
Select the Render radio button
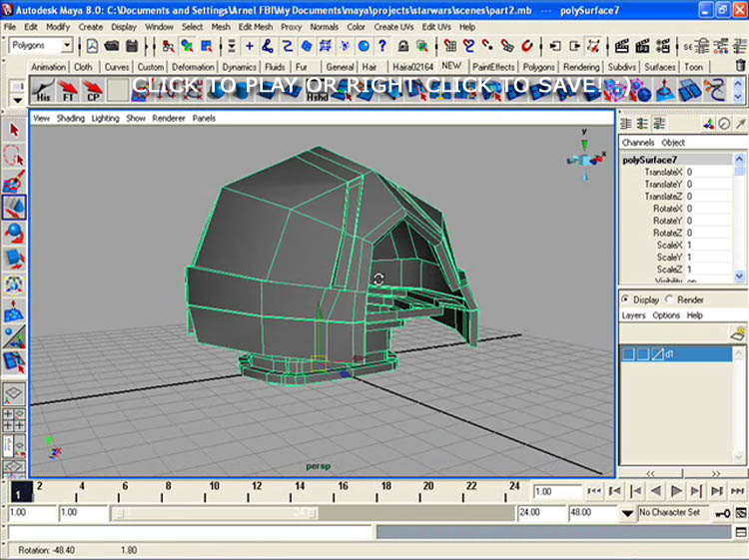[669, 299]
